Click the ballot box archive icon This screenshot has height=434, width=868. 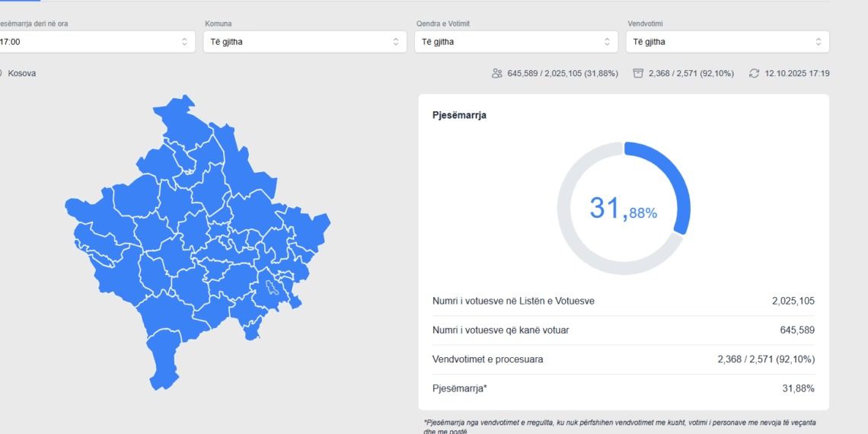(638, 73)
